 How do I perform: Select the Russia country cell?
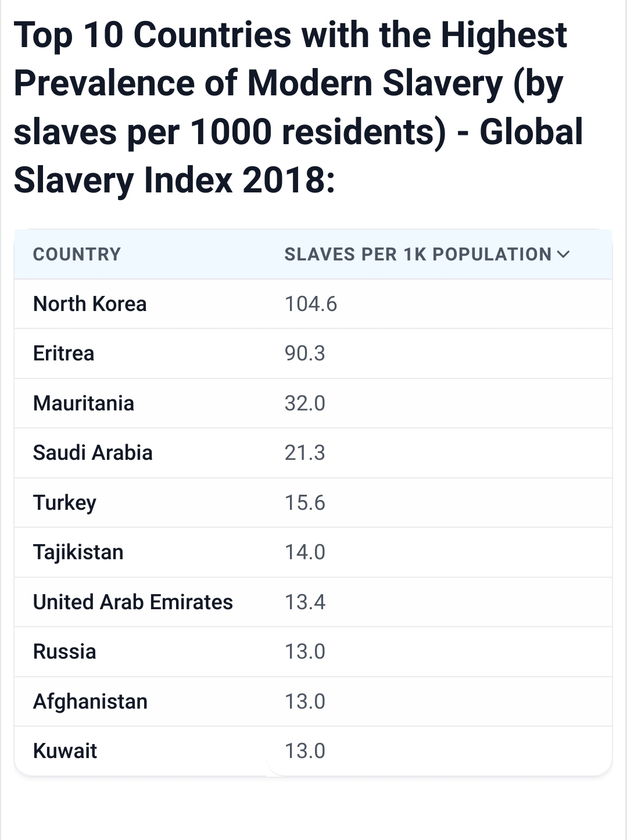coord(65,652)
